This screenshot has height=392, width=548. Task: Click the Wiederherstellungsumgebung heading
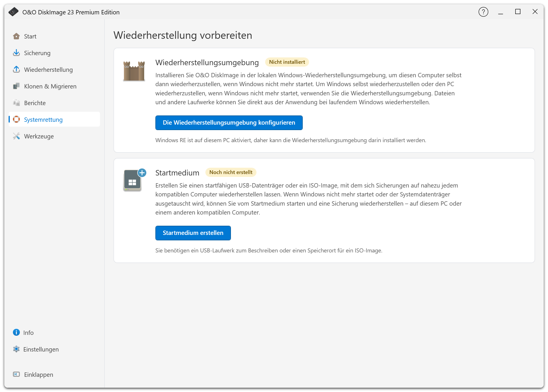click(x=207, y=62)
